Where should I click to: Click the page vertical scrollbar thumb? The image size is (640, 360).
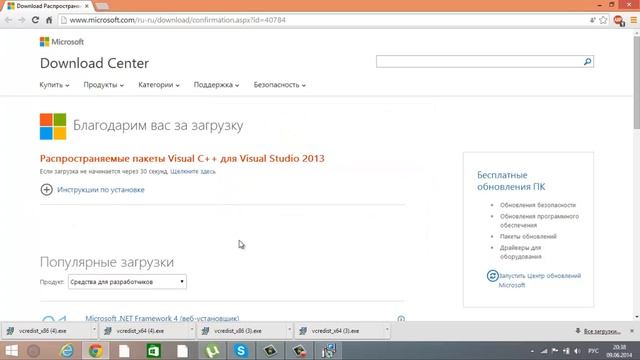pyautogui.click(x=636, y=83)
